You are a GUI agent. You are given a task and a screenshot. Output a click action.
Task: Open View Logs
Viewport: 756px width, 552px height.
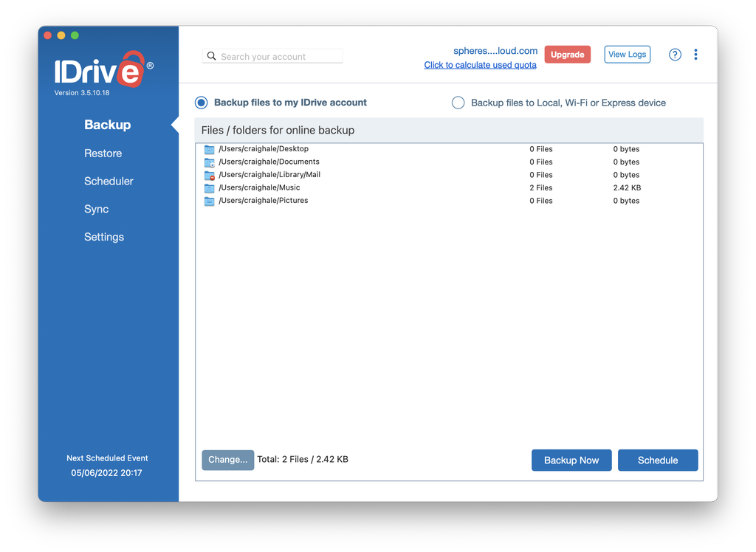627,54
